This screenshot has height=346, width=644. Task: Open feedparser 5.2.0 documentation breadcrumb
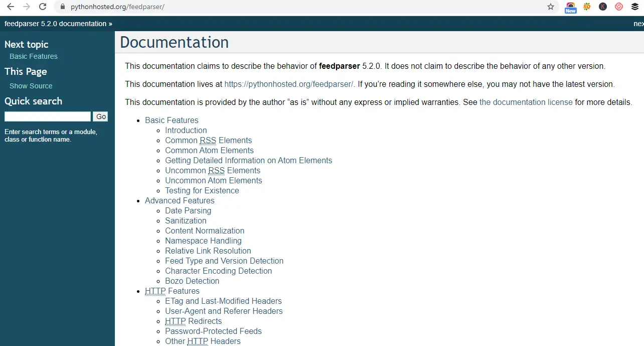pyautogui.click(x=55, y=24)
